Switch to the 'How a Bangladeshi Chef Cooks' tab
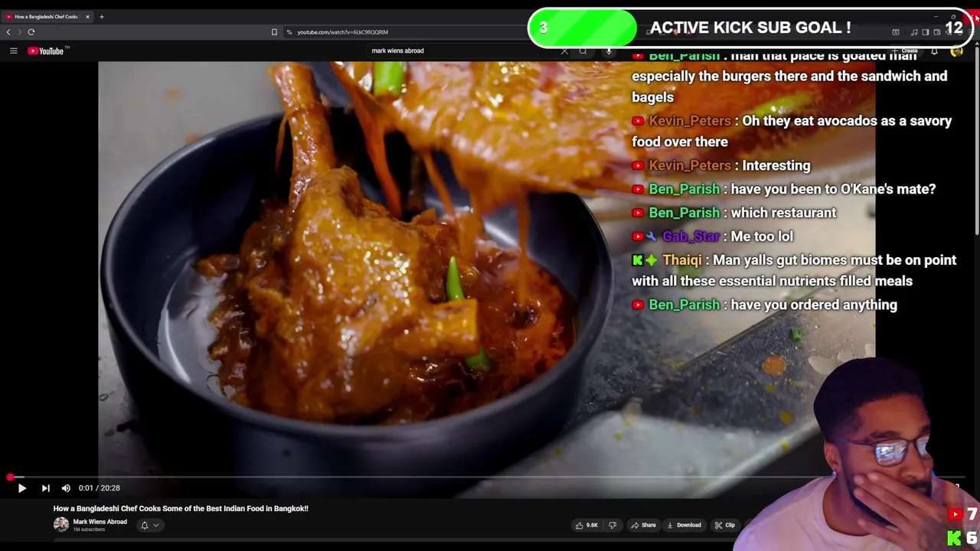This screenshot has height=551, width=980. tap(46, 16)
